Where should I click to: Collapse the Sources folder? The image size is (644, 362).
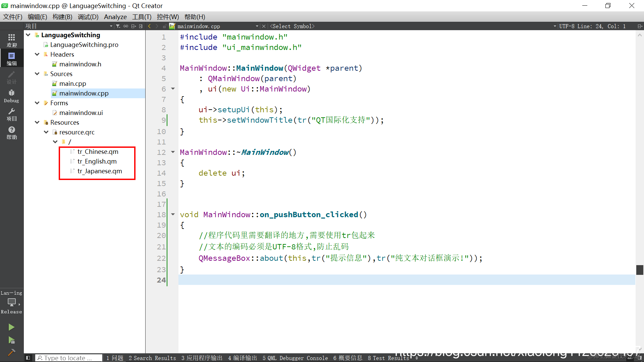37,74
